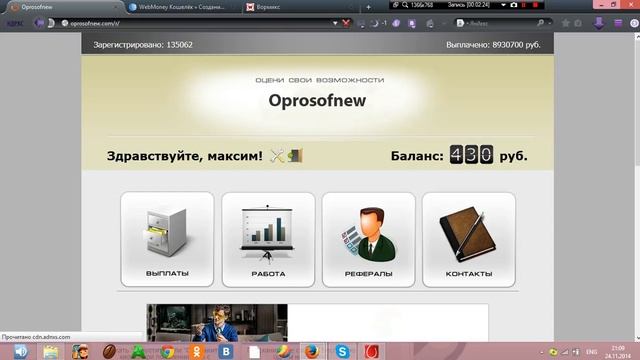Show hidden system tray icons

542,352
